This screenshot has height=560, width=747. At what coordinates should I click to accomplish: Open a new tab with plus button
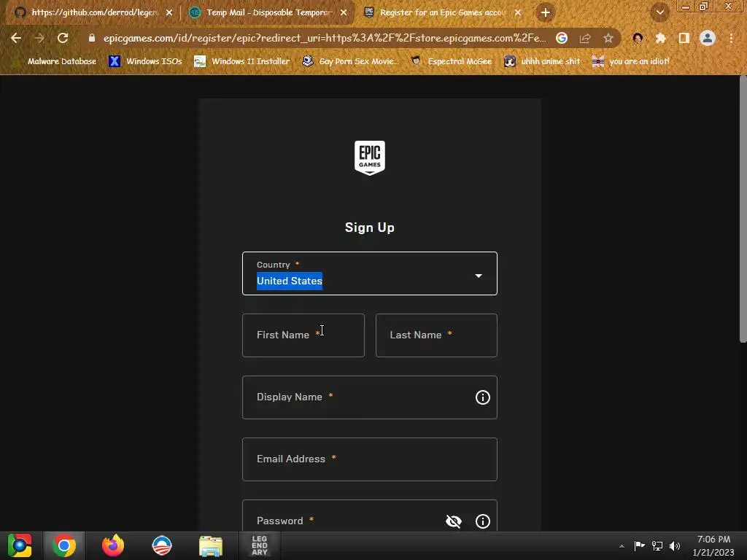[x=546, y=12]
